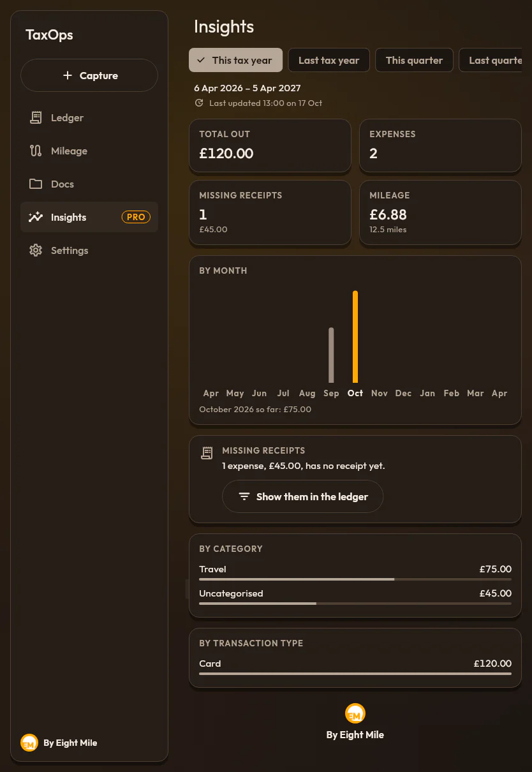Click the Dec month label

tap(403, 393)
